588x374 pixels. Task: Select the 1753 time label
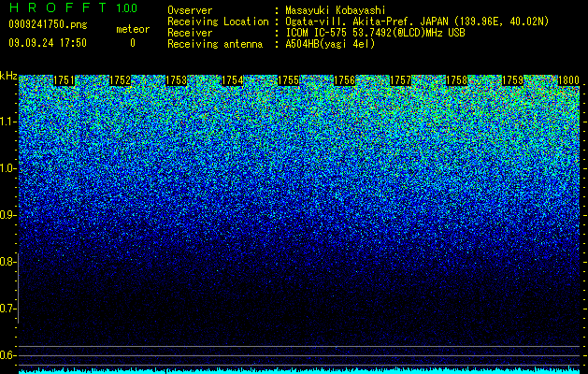[177, 80]
